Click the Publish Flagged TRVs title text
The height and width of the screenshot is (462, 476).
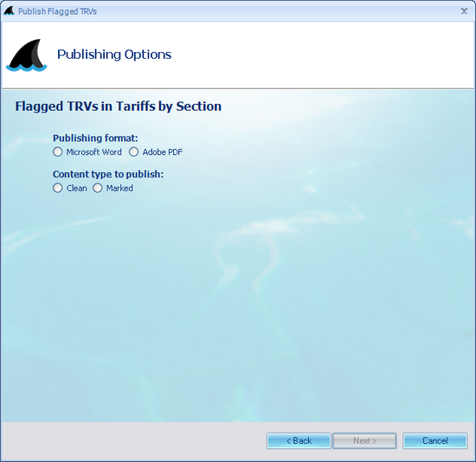pos(57,11)
